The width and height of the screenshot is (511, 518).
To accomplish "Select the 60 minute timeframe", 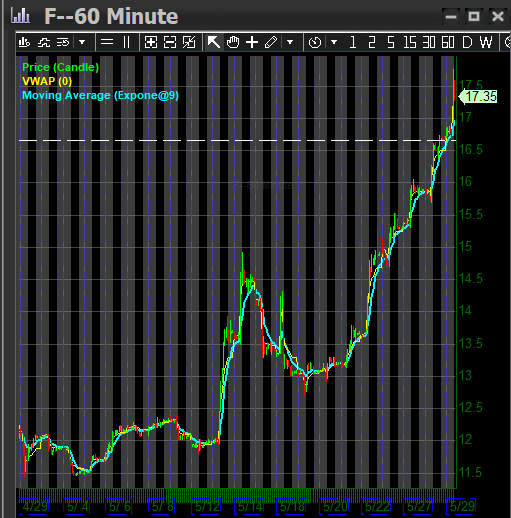I will [448, 42].
